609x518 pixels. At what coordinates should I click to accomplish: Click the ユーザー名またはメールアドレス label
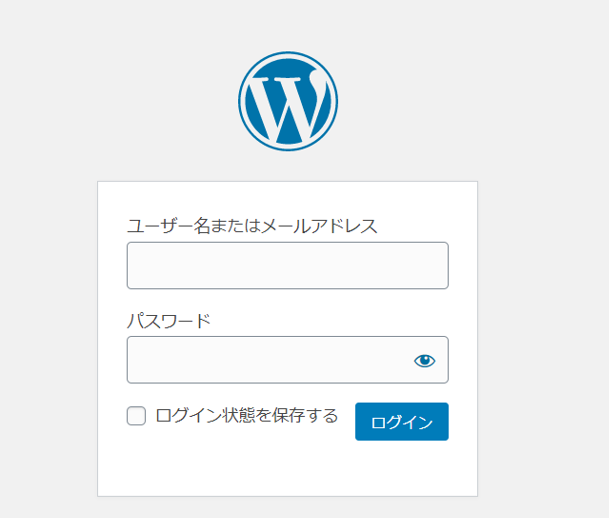(252, 226)
